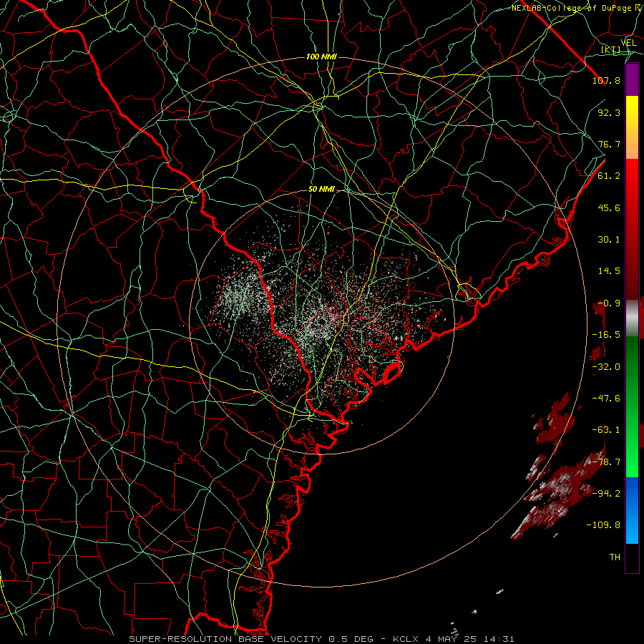Screen dimensions: 644x644
Task: Click the TH label on color scale
Action: tap(615, 557)
